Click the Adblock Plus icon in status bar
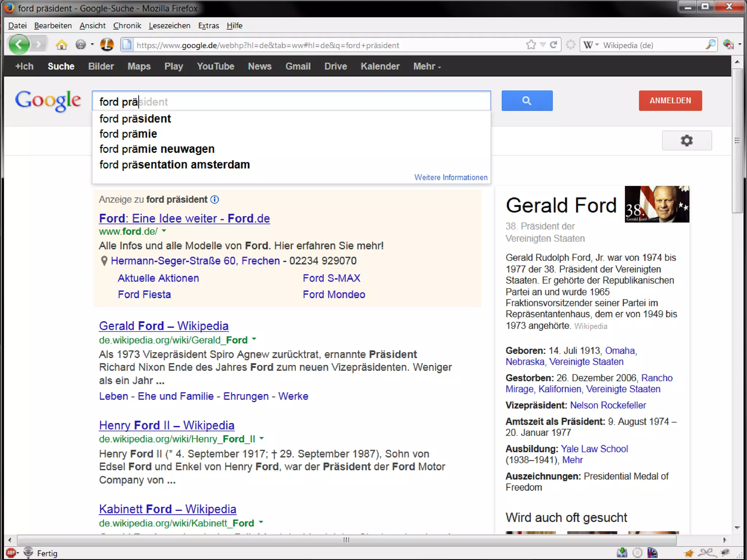The height and width of the screenshot is (560, 747). (11, 553)
